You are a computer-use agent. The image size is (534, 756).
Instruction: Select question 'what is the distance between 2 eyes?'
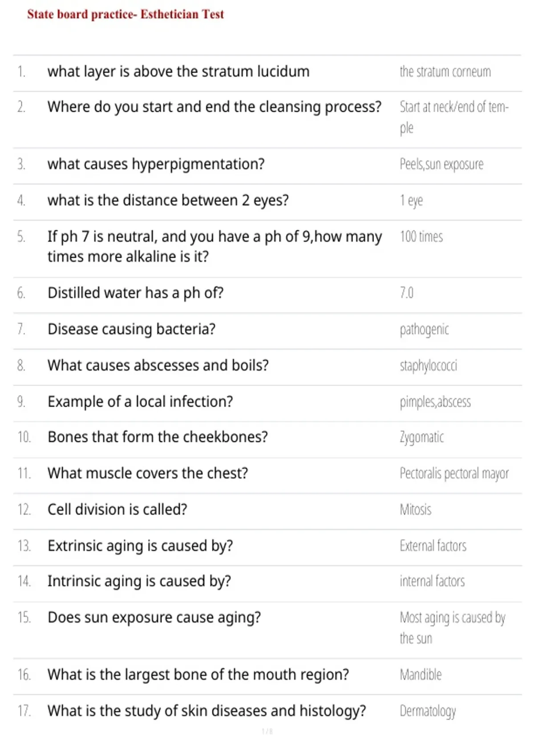point(168,201)
